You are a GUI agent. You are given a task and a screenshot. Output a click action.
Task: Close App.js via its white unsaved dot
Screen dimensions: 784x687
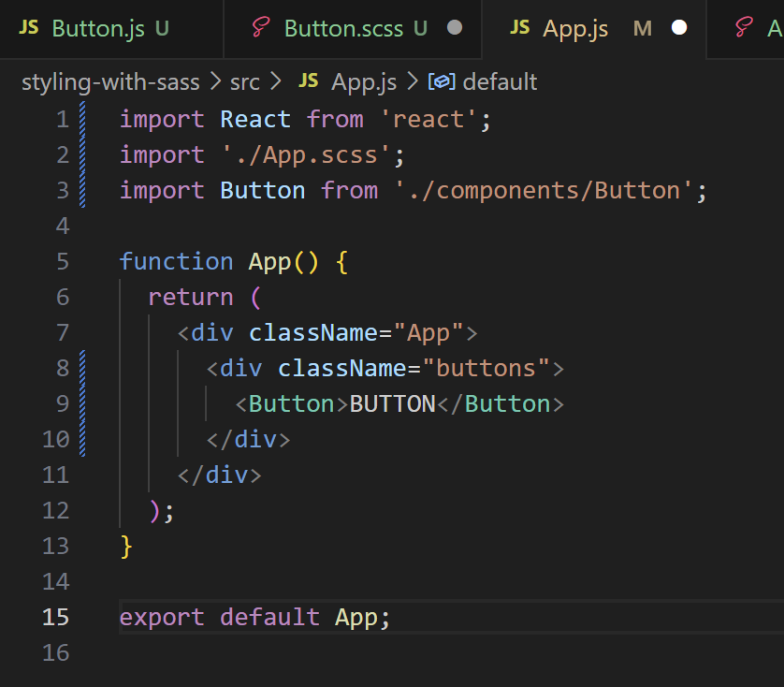679,27
